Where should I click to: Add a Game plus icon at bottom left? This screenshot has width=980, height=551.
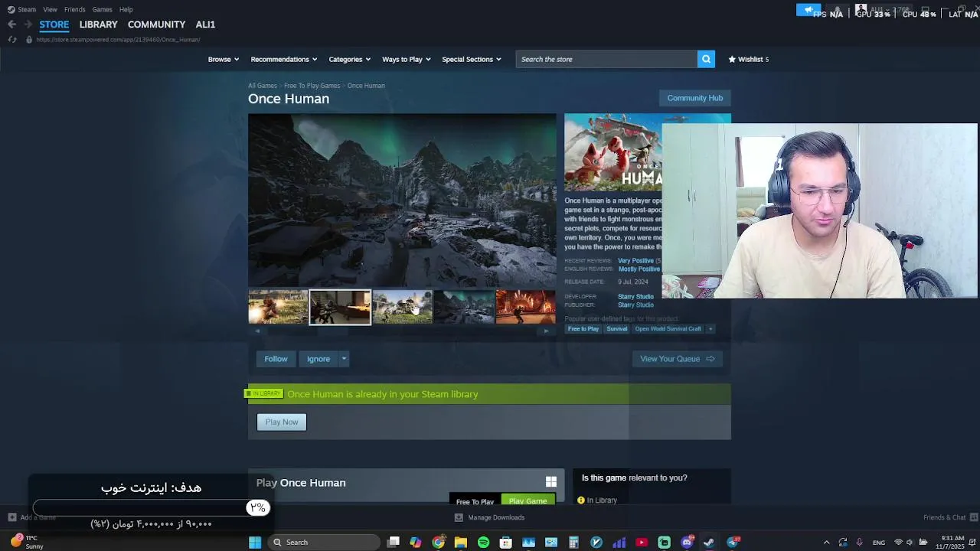pos(11,517)
